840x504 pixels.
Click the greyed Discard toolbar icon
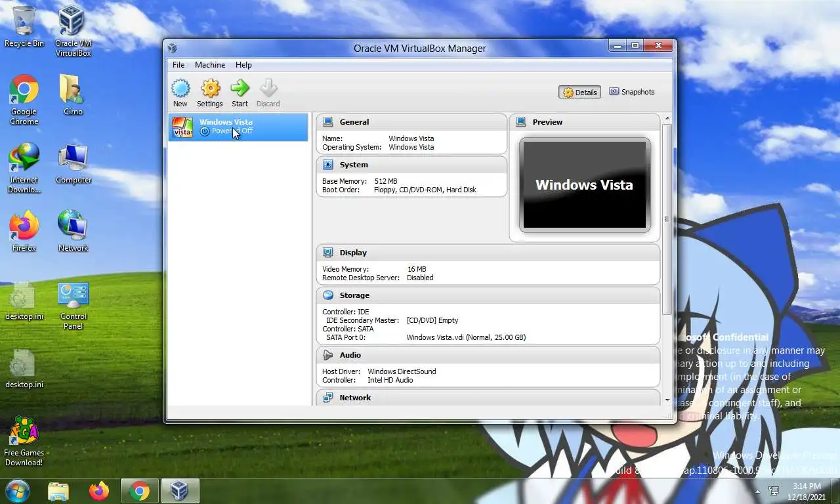[x=268, y=93]
